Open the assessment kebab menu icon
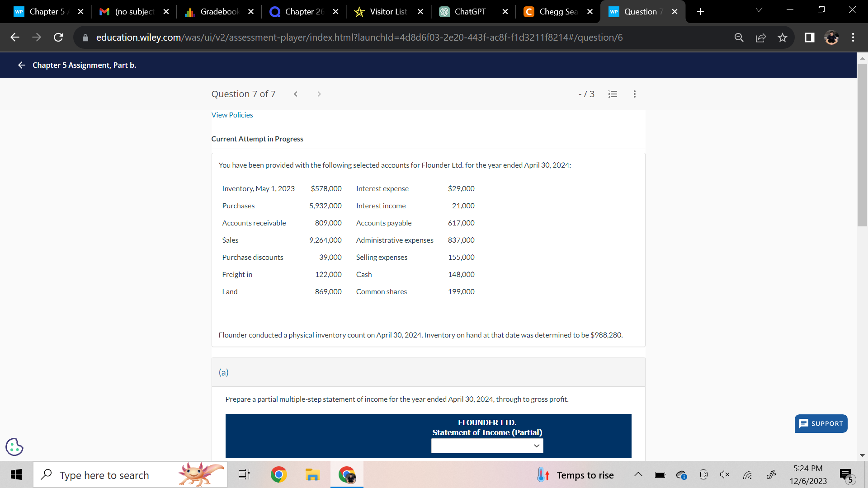This screenshot has height=488, width=868. coord(634,94)
